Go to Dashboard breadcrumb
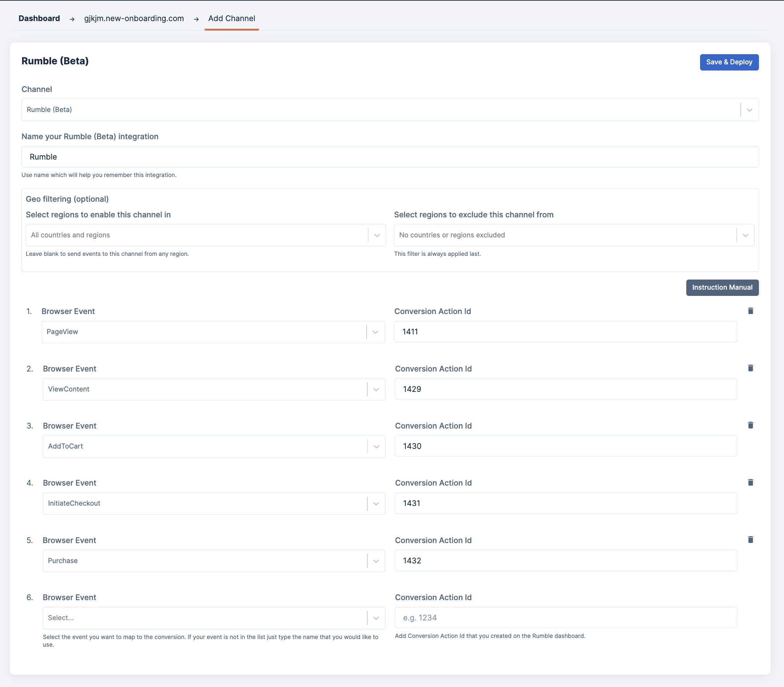 click(x=39, y=19)
